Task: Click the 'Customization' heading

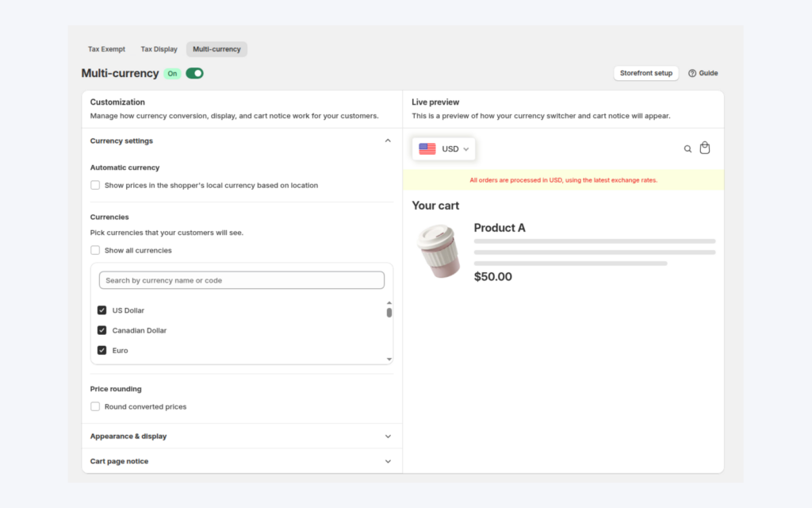Action: 117,102
